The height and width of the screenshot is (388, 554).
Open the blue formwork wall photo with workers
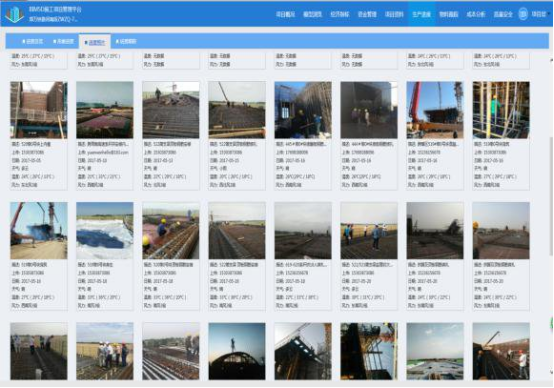tap(303, 110)
